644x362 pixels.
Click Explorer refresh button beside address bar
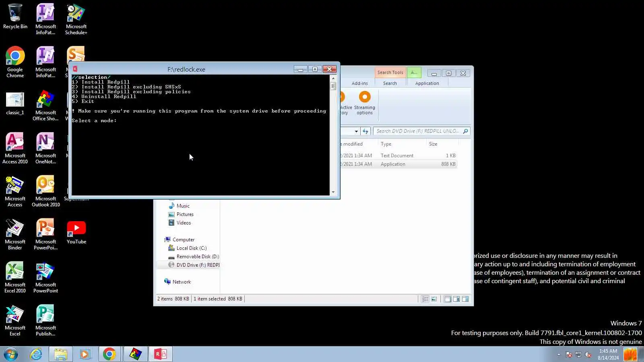pos(365,131)
